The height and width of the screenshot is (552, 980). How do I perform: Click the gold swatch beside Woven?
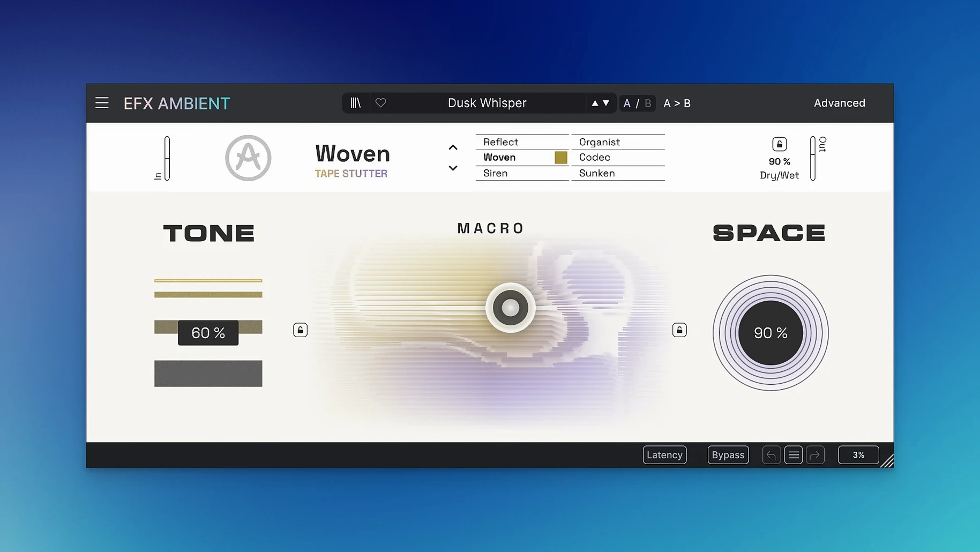pos(560,158)
